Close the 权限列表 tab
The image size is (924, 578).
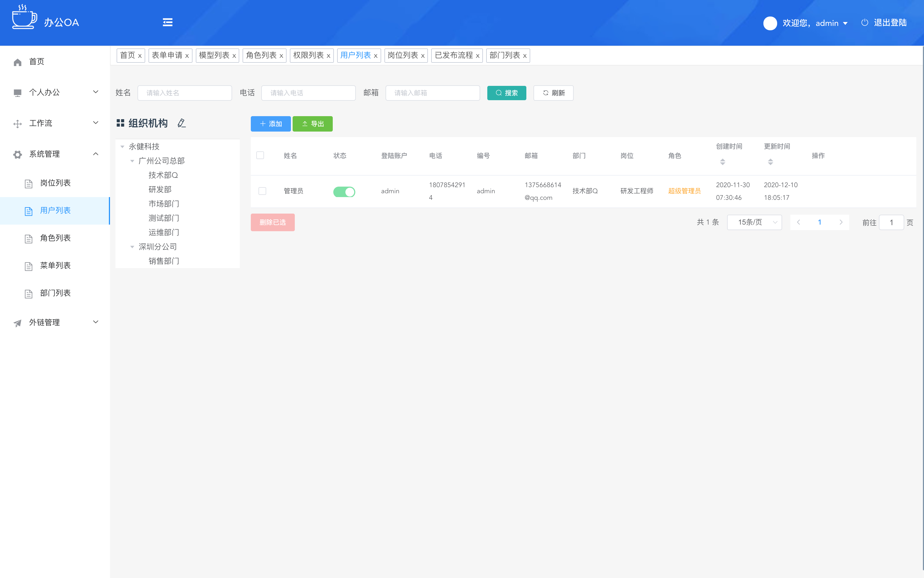pos(328,56)
